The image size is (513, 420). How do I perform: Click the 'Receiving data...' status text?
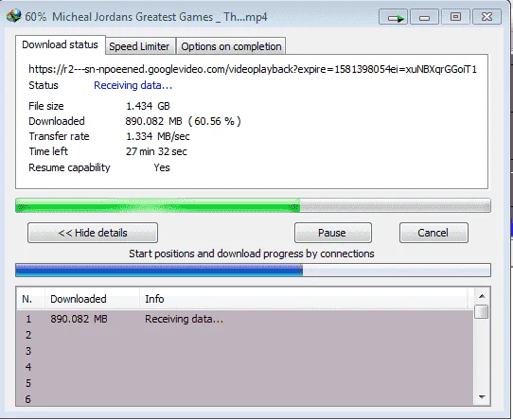point(133,85)
